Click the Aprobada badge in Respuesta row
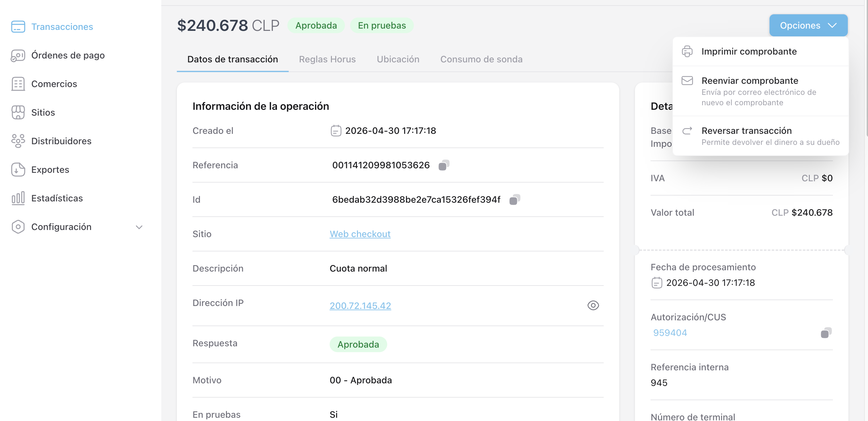This screenshot has width=868, height=421. click(x=358, y=345)
